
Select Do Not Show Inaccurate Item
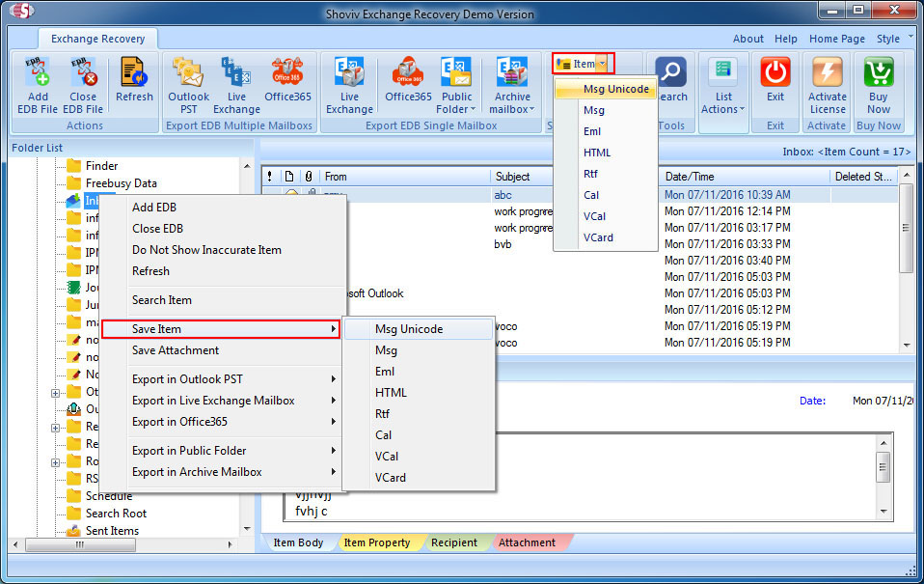point(206,250)
